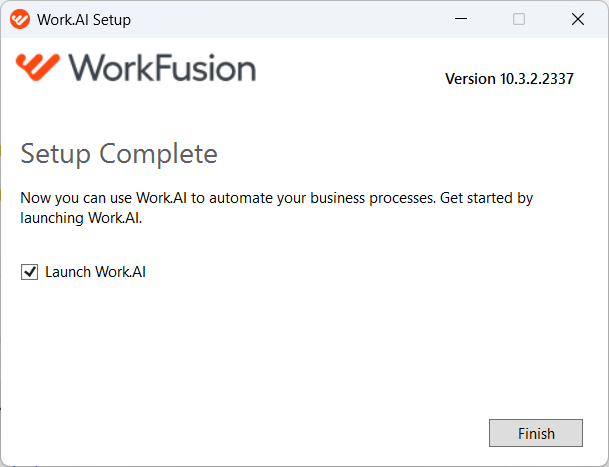The width and height of the screenshot is (609, 467).
Task: Click the word "Setup" in title bar
Action: coord(112,20)
